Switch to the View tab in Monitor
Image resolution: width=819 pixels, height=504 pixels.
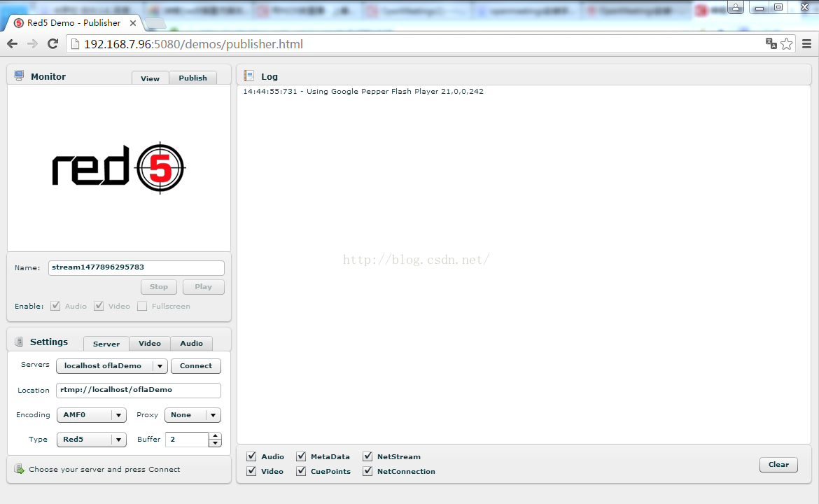(150, 78)
